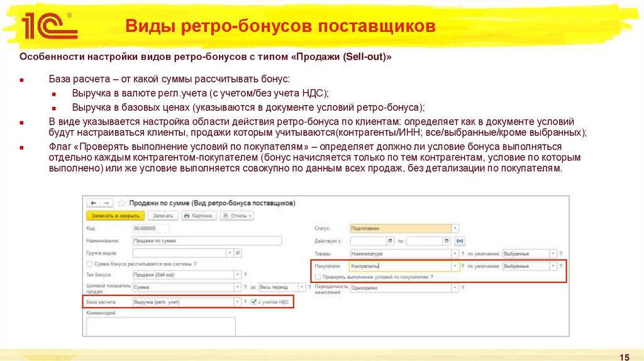Click the 'Карточка' print button

[198, 216]
